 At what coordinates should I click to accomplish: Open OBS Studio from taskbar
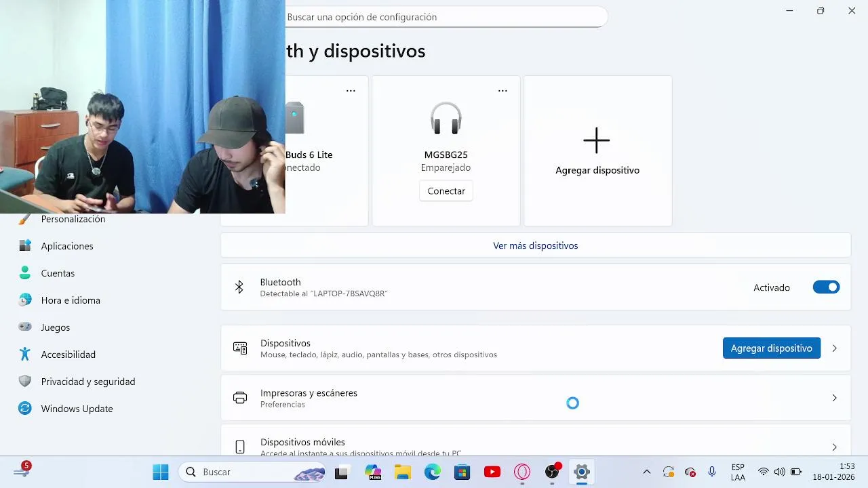click(x=553, y=472)
